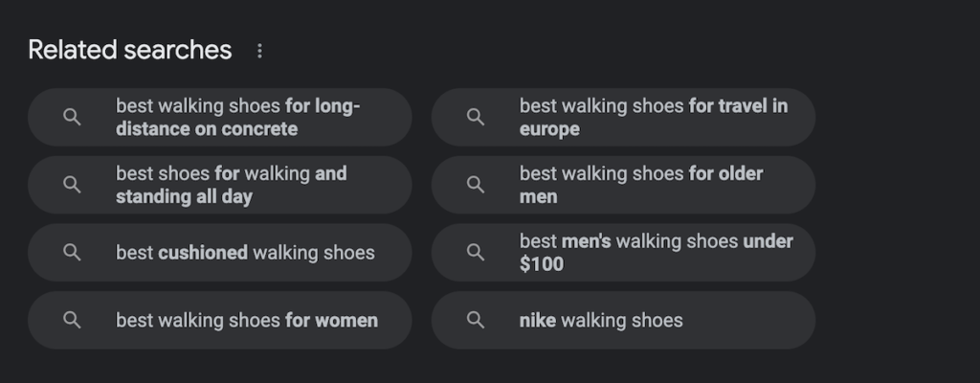This screenshot has height=383, width=980.
Task: Click the magnifier icon beside older men suggestion
Action: click(x=477, y=185)
